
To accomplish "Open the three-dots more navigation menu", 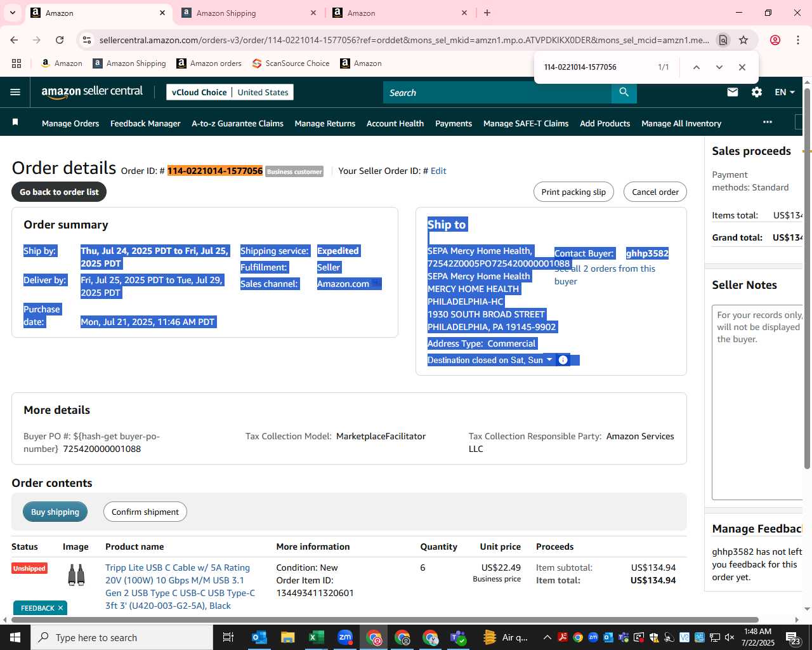I will [768, 122].
